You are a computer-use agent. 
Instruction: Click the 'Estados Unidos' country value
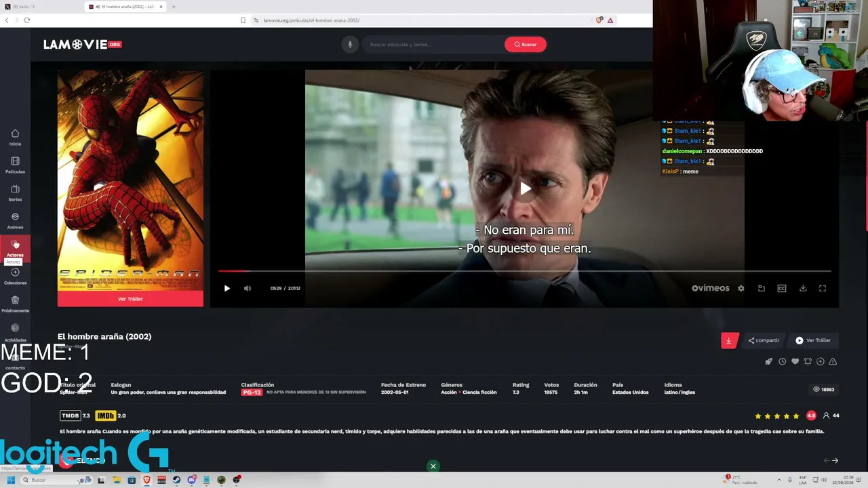point(631,392)
